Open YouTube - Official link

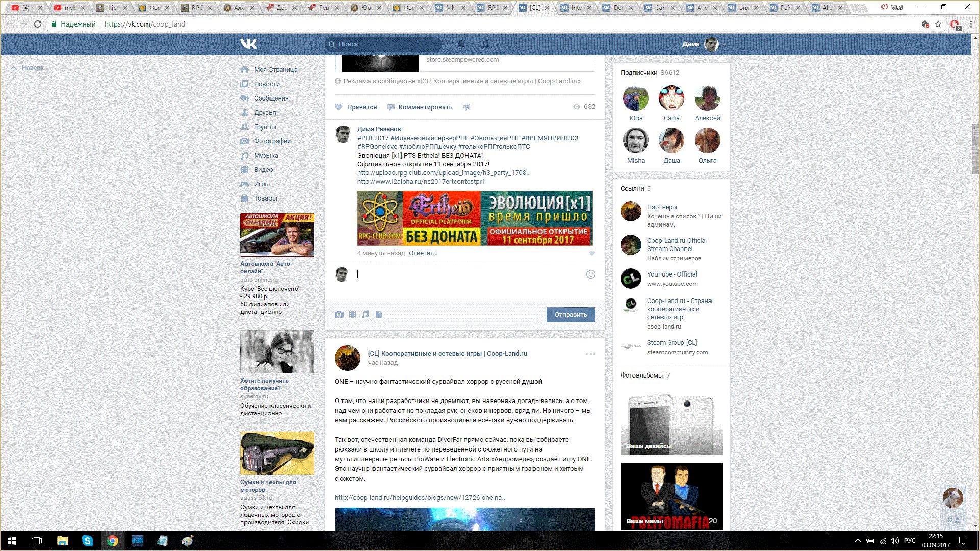[x=672, y=274]
